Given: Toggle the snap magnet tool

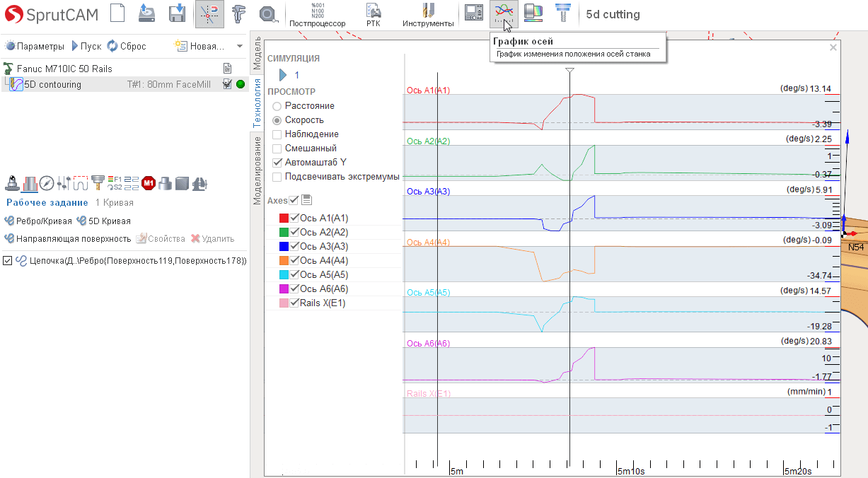Looking at the screenshot, I should click(209, 13).
